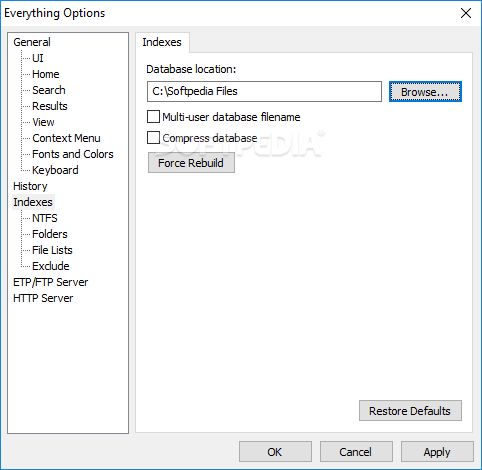Image resolution: width=482 pixels, height=470 pixels.
Task: Open the View options page
Action: tap(43, 122)
